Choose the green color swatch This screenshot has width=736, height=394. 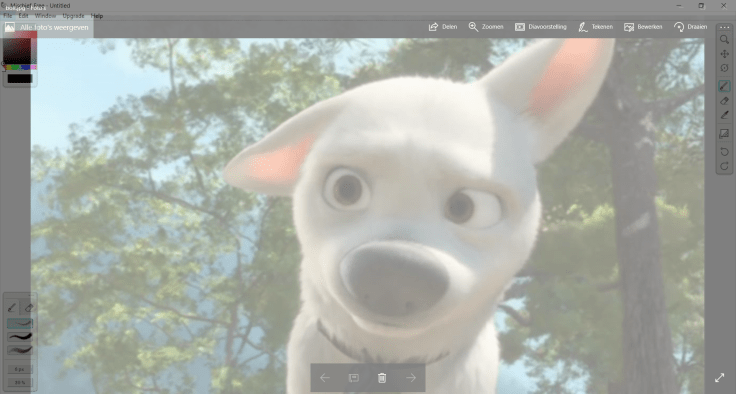coord(15,68)
